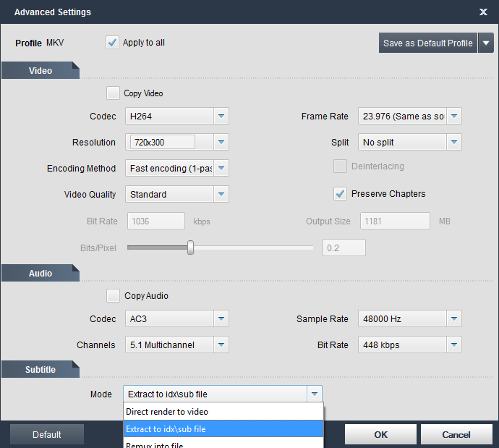This screenshot has width=499, height=448.
Task: Click arrow beside Save as Default Profile
Action: point(487,43)
